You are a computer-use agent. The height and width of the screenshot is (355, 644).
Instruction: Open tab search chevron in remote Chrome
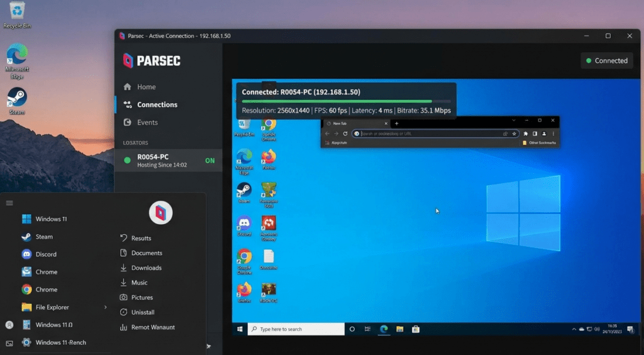click(513, 120)
